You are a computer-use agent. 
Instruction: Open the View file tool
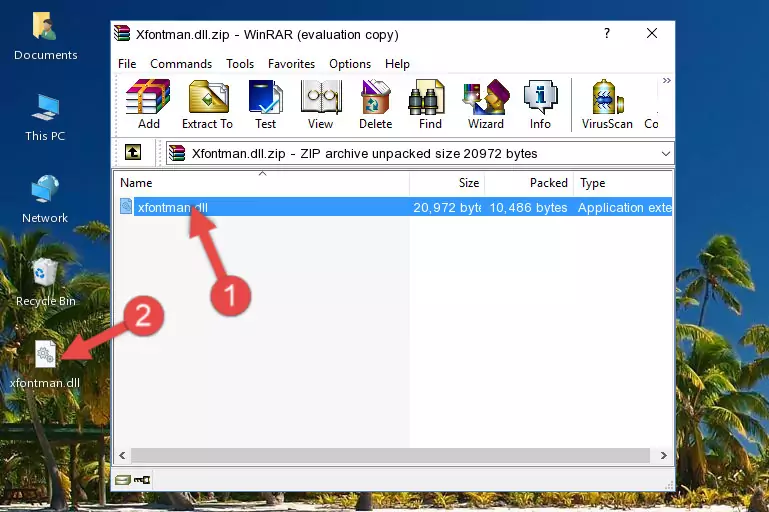coord(321,104)
